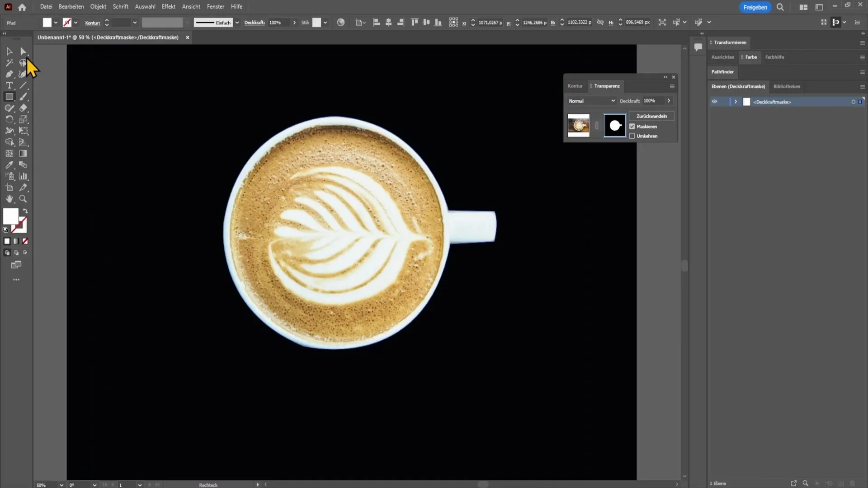Open the rotation angle dropdown in status bar

pos(94,485)
